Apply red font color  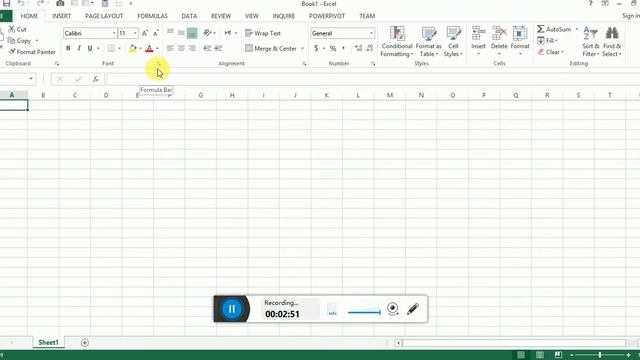pyautogui.click(x=149, y=48)
